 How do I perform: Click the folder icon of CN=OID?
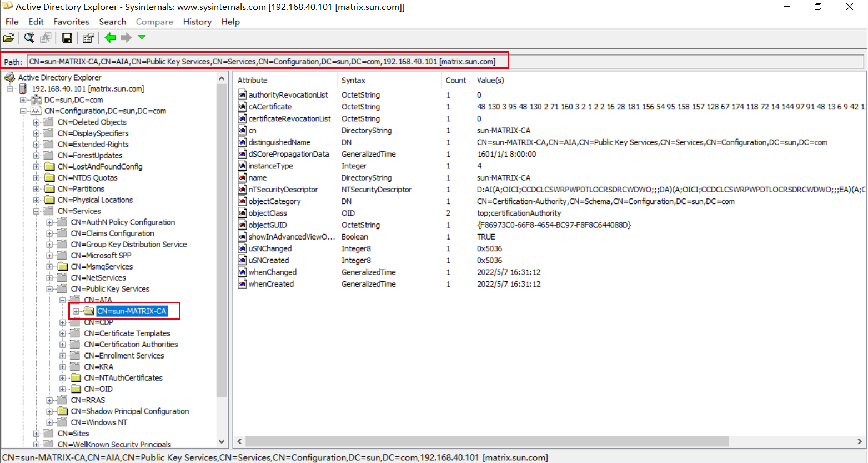coord(76,389)
